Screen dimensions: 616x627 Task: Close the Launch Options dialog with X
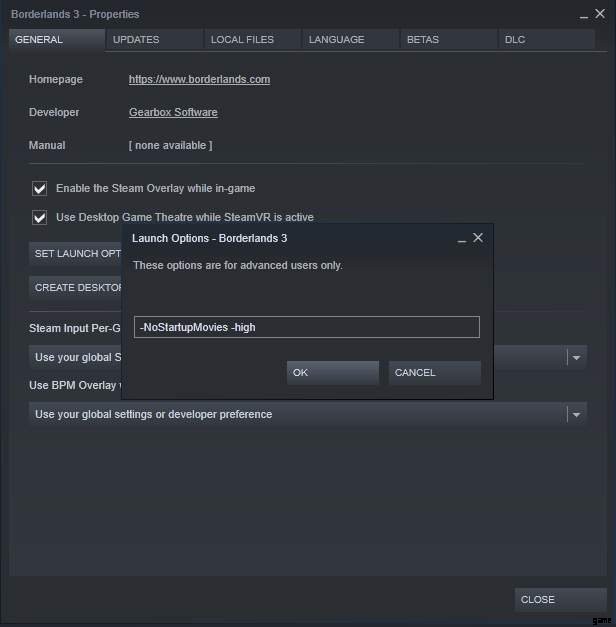tap(478, 238)
